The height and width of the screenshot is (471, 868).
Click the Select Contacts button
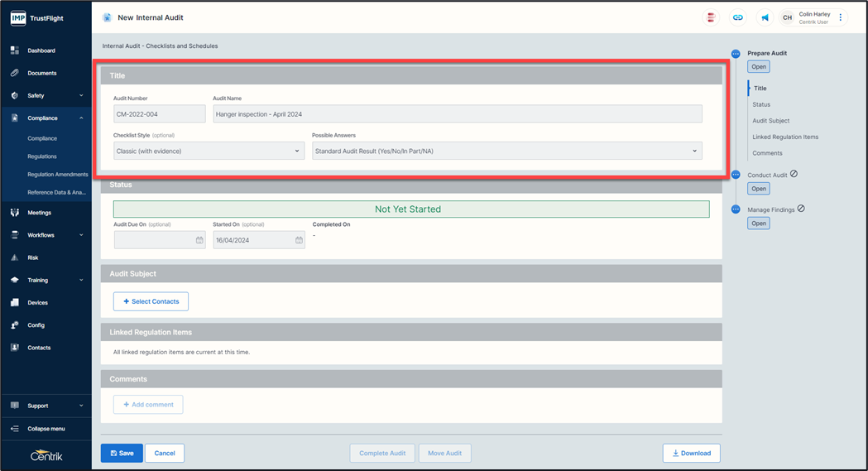tap(151, 301)
